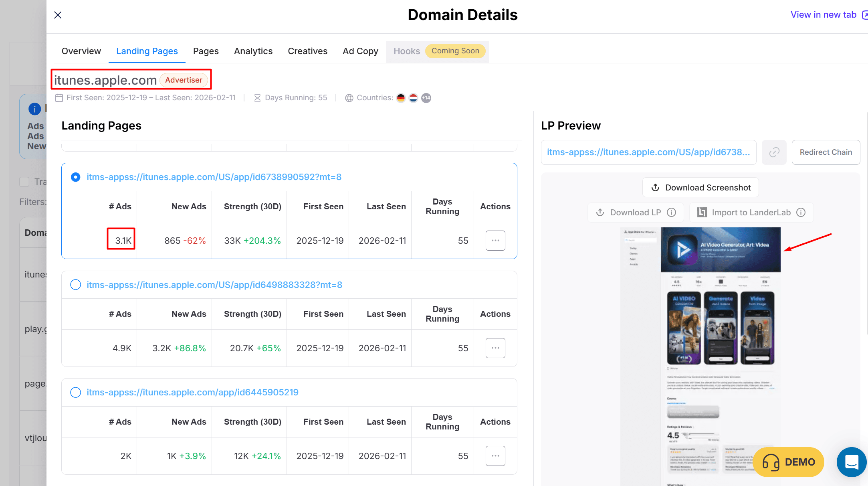The image size is (868, 486).
Task: Click the German flag country icon
Action: pos(401,98)
